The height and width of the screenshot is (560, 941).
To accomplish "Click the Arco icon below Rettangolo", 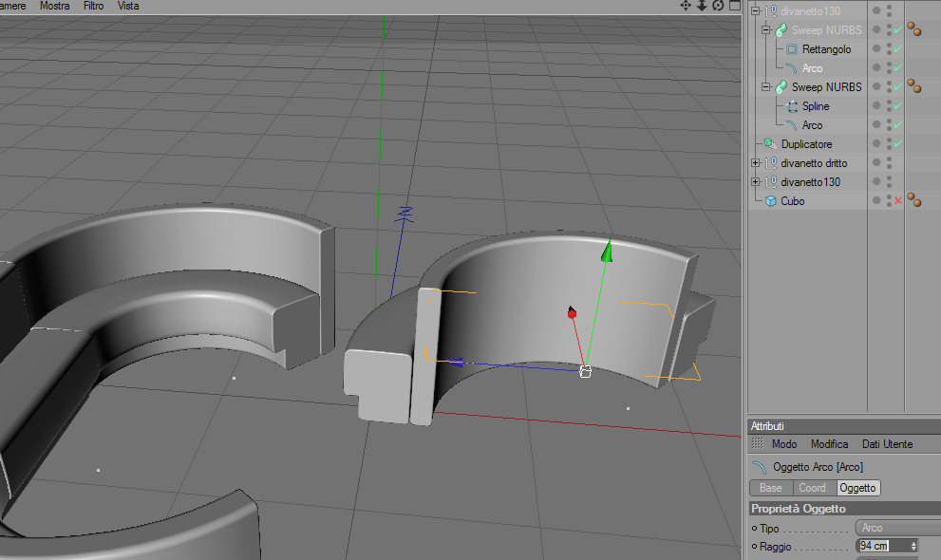I will (x=792, y=68).
